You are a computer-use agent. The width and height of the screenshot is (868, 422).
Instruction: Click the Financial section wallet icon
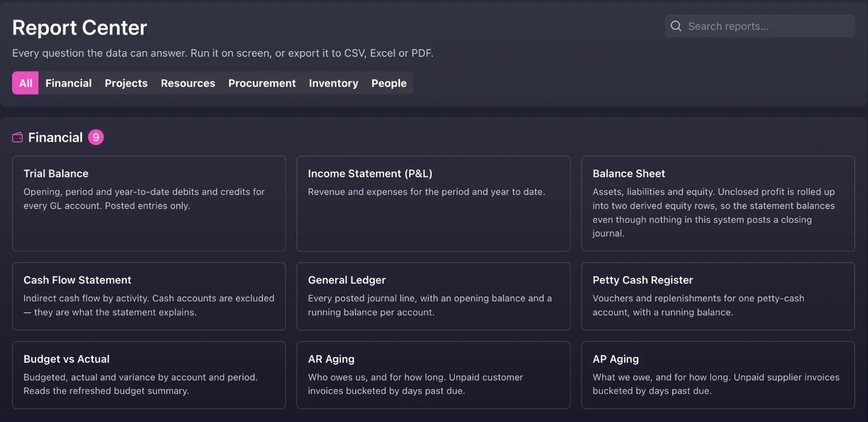point(17,137)
